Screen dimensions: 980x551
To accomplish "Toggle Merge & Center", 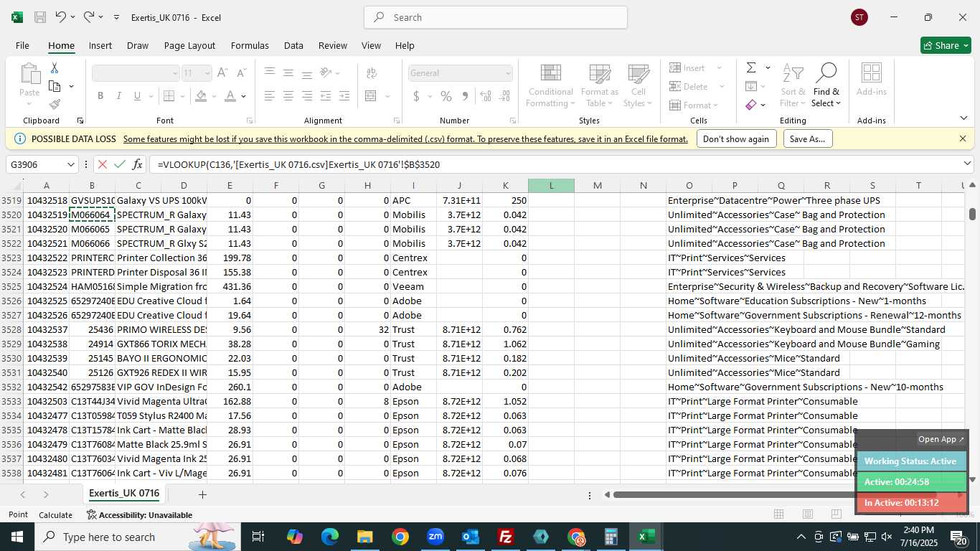I will (371, 96).
